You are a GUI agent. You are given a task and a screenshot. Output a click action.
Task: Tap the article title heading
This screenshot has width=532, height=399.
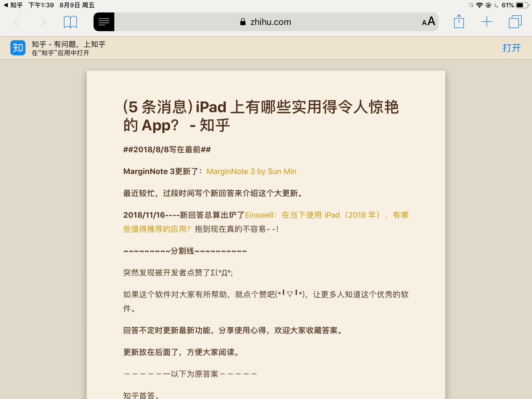pos(261,116)
